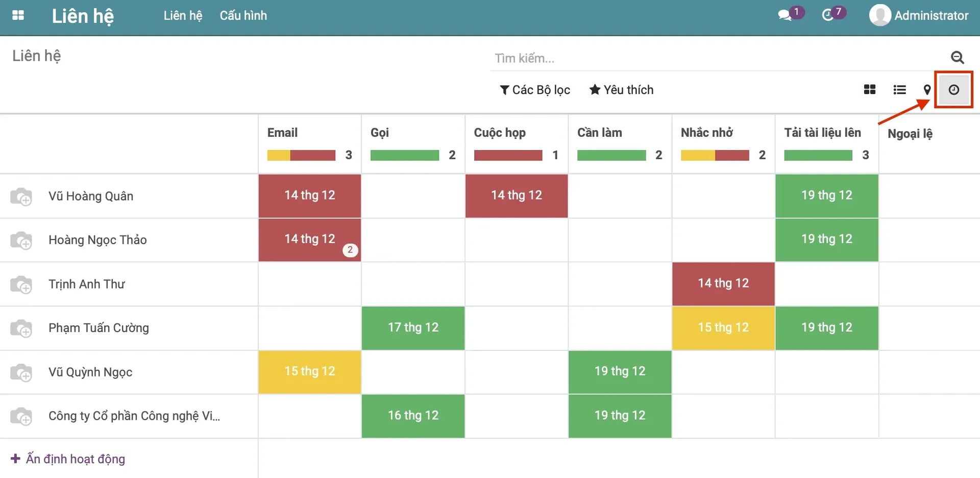The width and height of the screenshot is (980, 478).
Task: Switch to List view icon
Action: (x=899, y=90)
